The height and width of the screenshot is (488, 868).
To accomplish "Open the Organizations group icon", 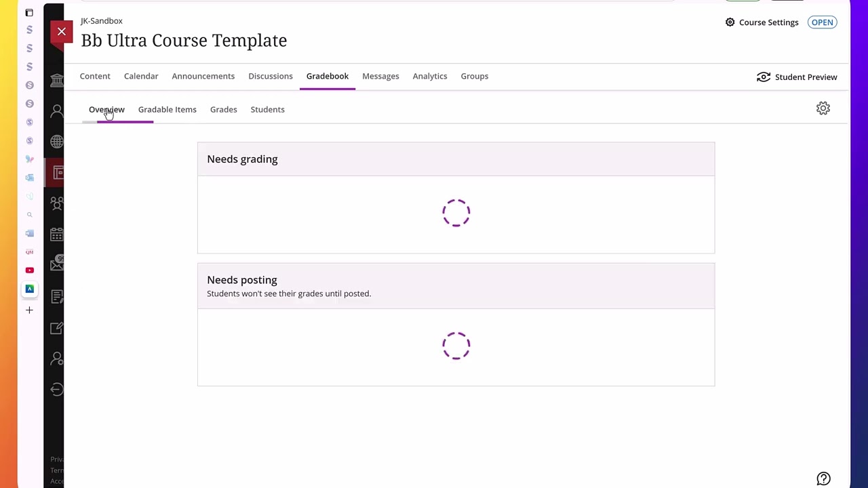I will (x=57, y=203).
